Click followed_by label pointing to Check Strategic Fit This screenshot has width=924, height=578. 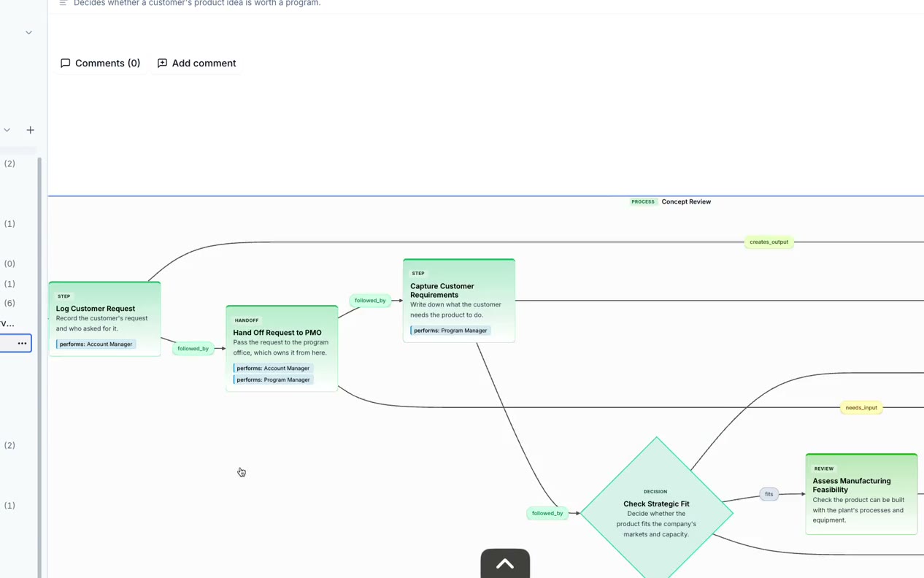[x=547, y=514]
